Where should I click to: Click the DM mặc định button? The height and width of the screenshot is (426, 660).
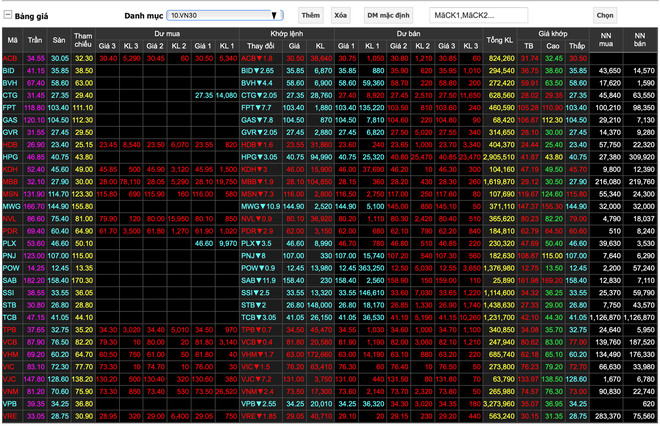tap(389, 17)
